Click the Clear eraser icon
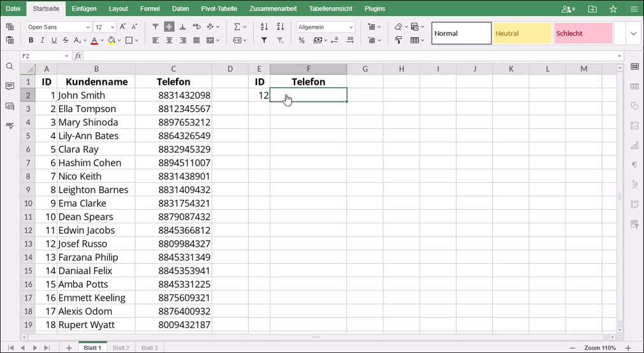The image size is (644, 353). click(x=398, y=27)
